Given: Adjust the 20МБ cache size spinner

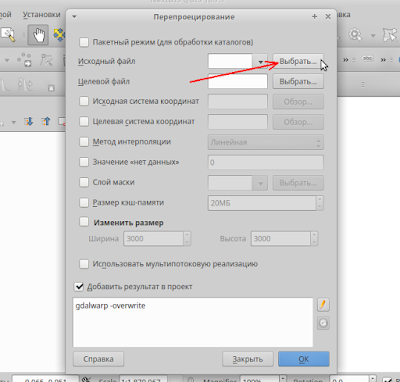Looking at the screenshot, I should point(319,203).
